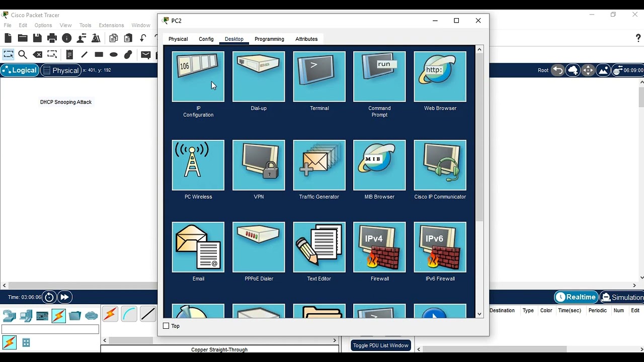Click the Paste toolbar icon
The width and height of the screenshot is (644, 362).
coord(128,38)
